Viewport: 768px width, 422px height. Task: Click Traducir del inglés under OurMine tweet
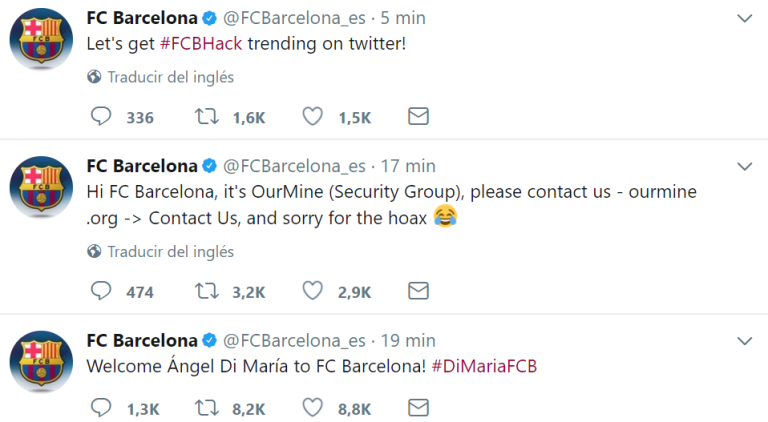pyautogui.click(x=170, y=251)
